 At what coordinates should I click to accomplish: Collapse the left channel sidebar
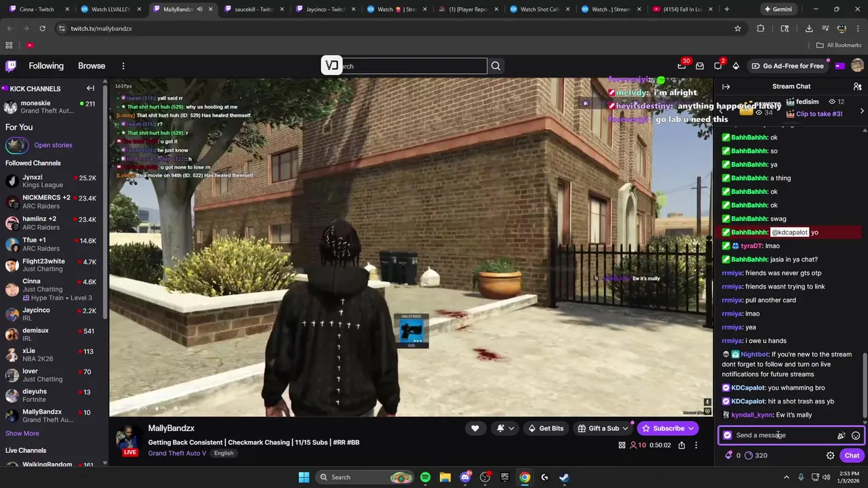pyautogui.click(x=90, y=88)
